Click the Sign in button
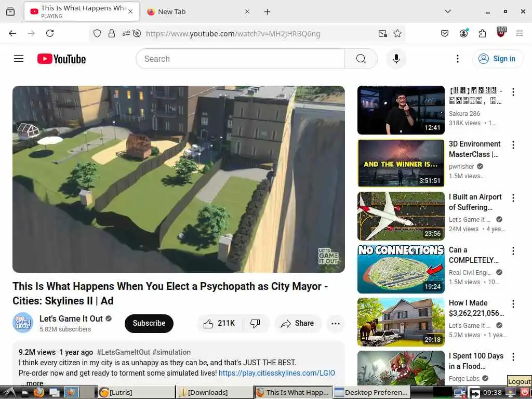The image size is (532, 399). pyautogui.click(x=497, y=59)
